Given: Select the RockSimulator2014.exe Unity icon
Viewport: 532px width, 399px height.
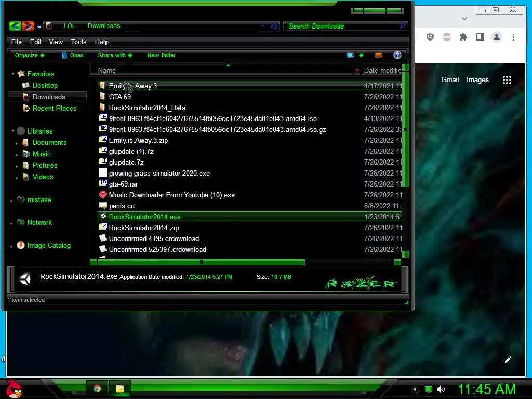Looking at the screenshot, I should coord(103,216).
